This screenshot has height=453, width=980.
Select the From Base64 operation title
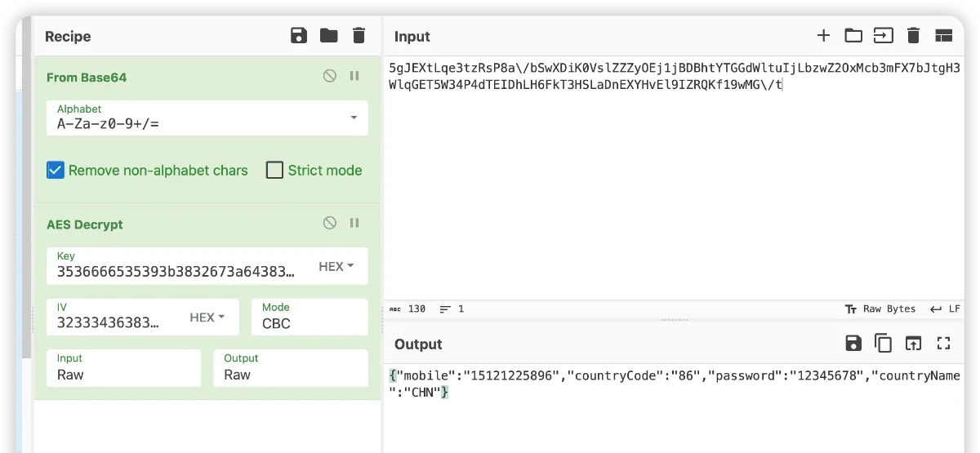coord(87,78)
